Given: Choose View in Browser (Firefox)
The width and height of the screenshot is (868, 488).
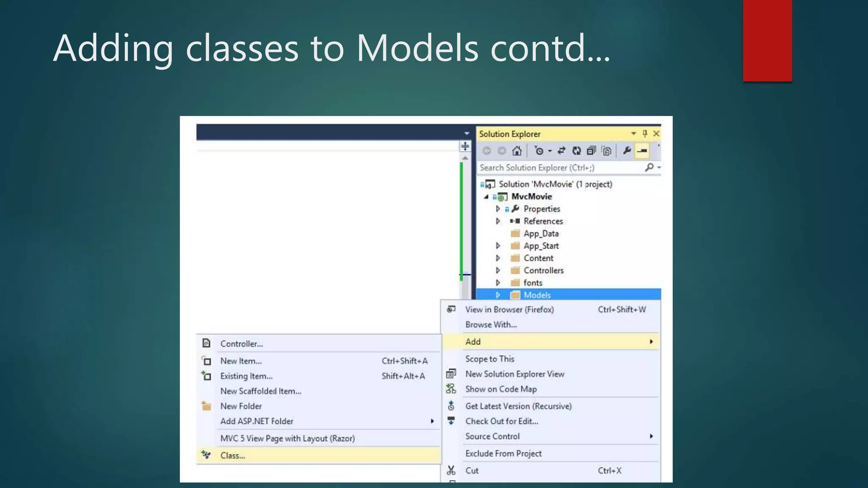Looking at the screenshot, I should pyautogui.click(x=551, y=310).
